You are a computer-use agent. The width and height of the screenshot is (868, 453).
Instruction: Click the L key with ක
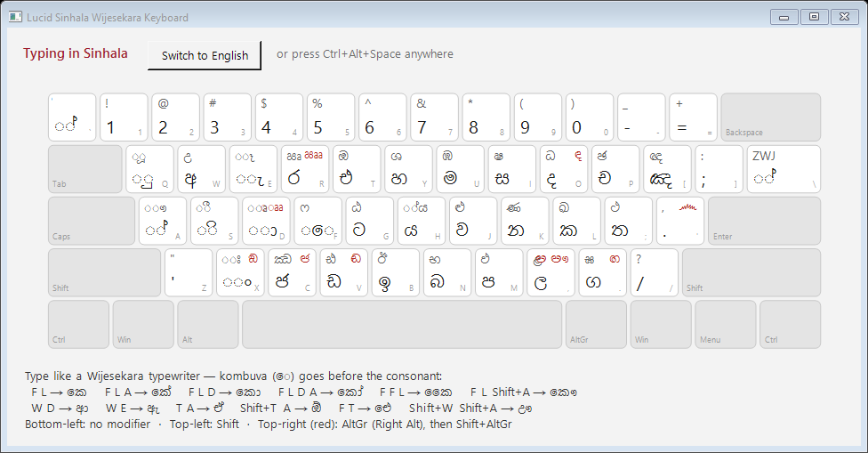coord(577,221)
